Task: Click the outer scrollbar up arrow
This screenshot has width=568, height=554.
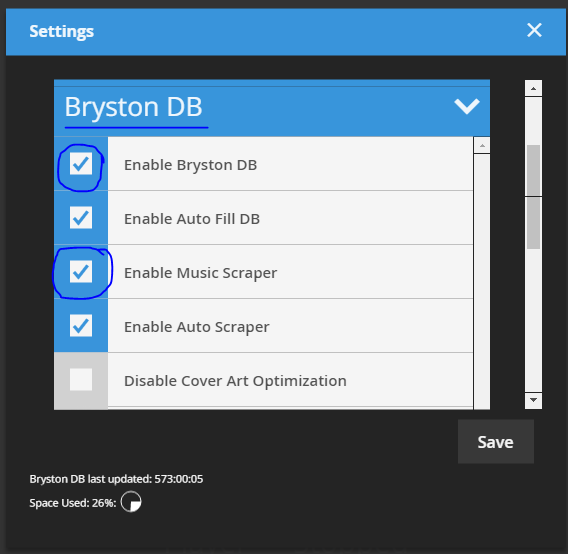Action: [x=533, y=88]
